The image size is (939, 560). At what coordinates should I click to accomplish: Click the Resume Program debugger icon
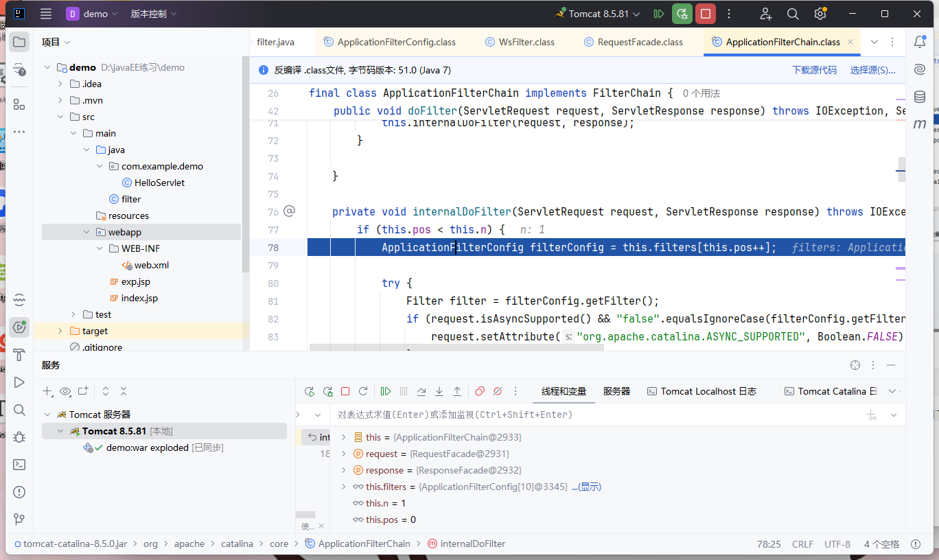(x=386, y=391)
